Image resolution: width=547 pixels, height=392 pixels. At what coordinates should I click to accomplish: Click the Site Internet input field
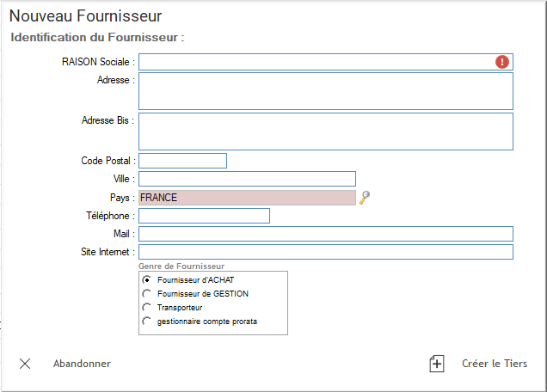click(326, 252)
